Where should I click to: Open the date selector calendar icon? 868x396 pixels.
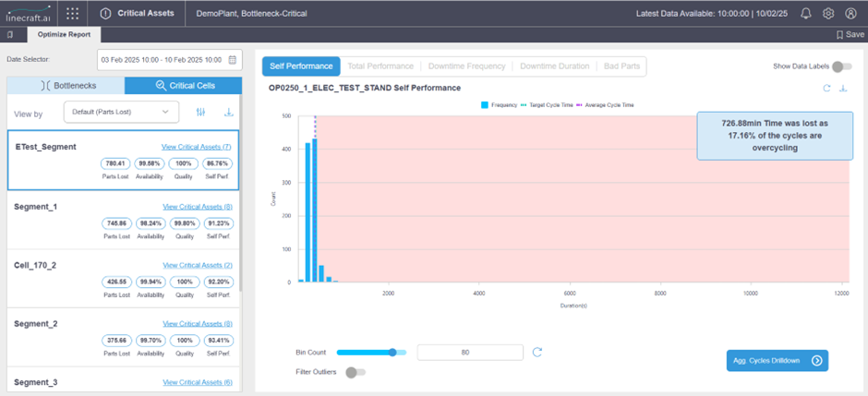click(233, 60)
